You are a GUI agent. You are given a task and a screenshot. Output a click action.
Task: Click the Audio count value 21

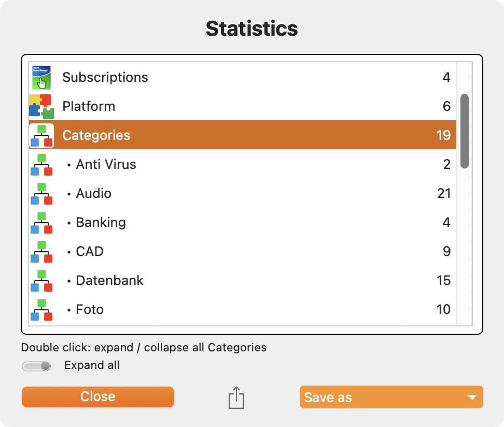(x=443, y=193)
